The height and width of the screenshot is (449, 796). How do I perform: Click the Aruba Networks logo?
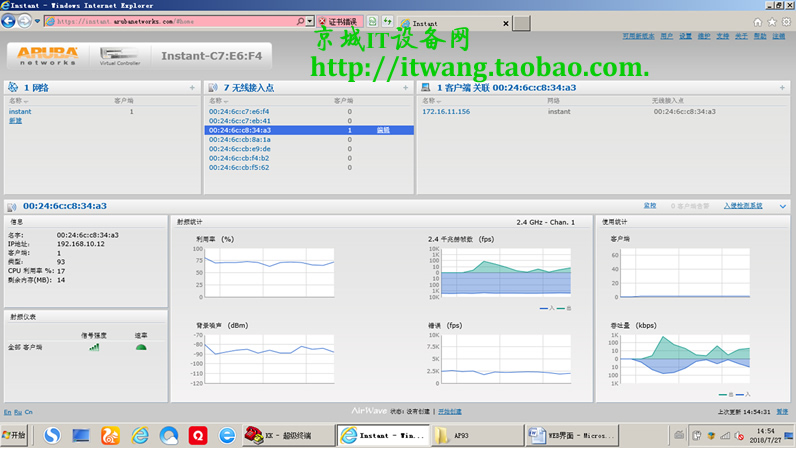[x=48, y=55]
